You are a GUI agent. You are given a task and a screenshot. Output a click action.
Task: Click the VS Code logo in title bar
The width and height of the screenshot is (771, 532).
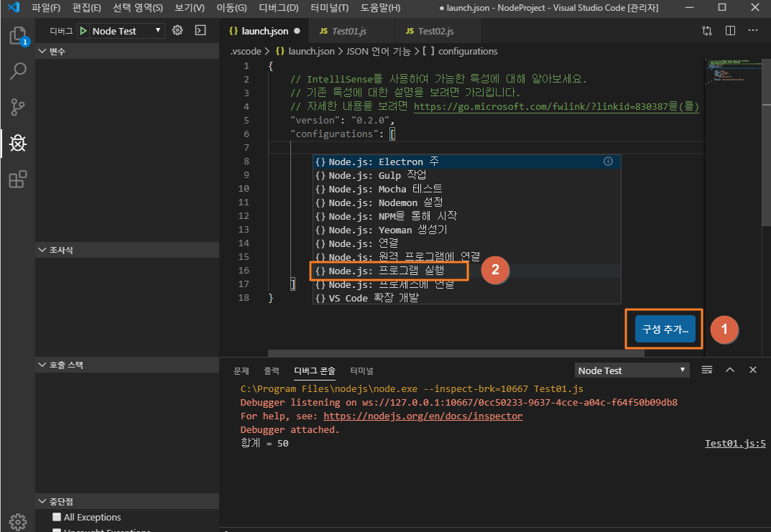coord(14,7)
